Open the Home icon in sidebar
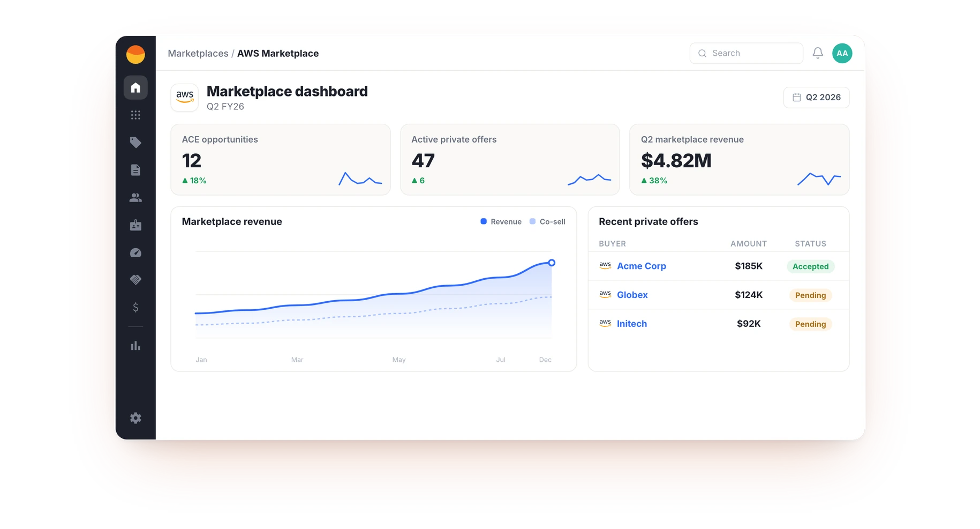The image size is (980, 529). [x=135, y=87]
